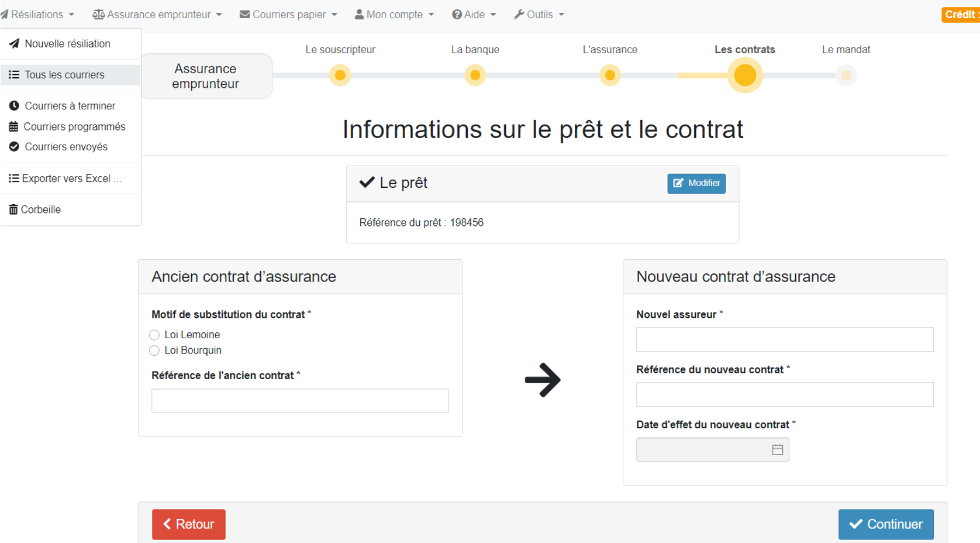Expand the Résiliations dropdown menu
The width and height of the screenshot is (980, 543).
[x=39, y=15]
